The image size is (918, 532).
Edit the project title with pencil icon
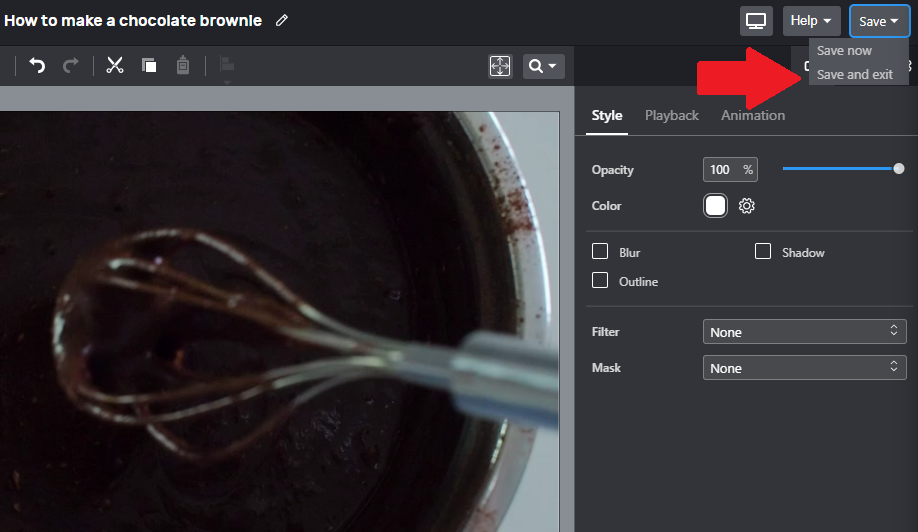[x=282, y=20]
